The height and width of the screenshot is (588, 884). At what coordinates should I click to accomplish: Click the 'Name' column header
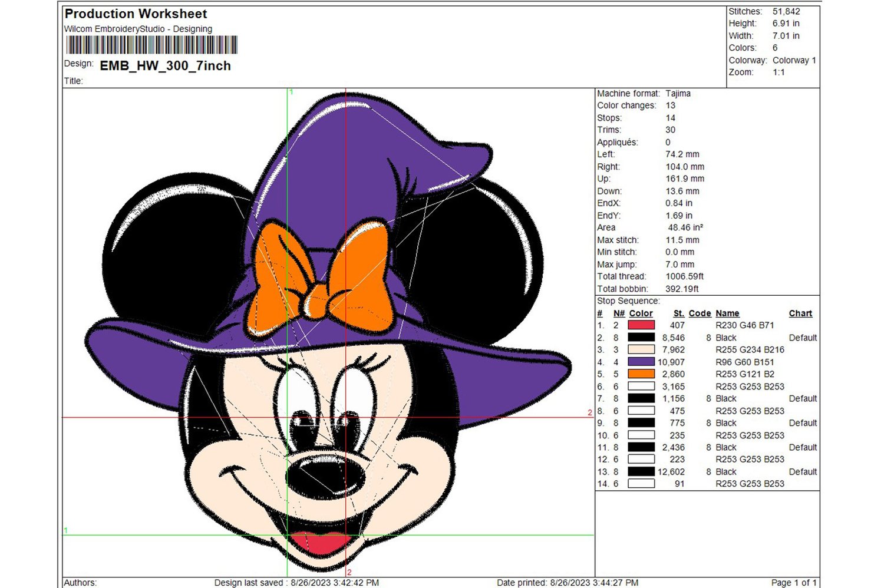(727, 313)
